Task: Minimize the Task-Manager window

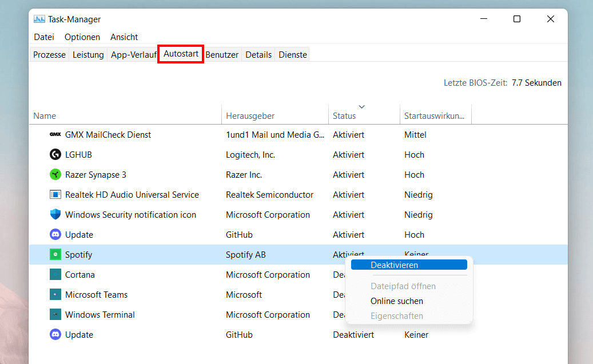Action: pos(484,19)
